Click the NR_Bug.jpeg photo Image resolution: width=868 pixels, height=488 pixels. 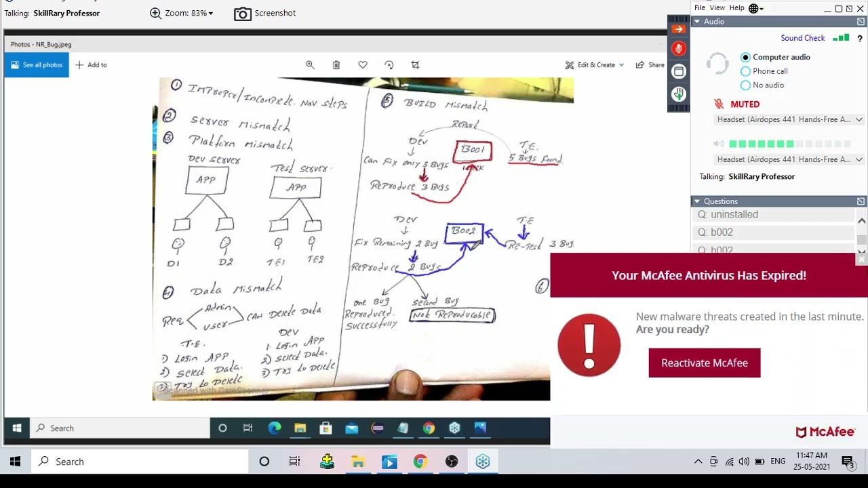click(363, 239)
